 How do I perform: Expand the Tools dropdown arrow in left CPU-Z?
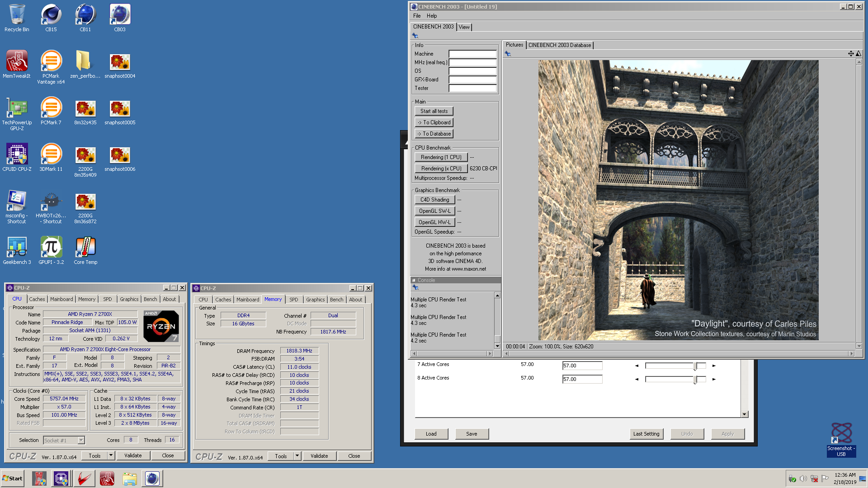(x=111, y=455)
